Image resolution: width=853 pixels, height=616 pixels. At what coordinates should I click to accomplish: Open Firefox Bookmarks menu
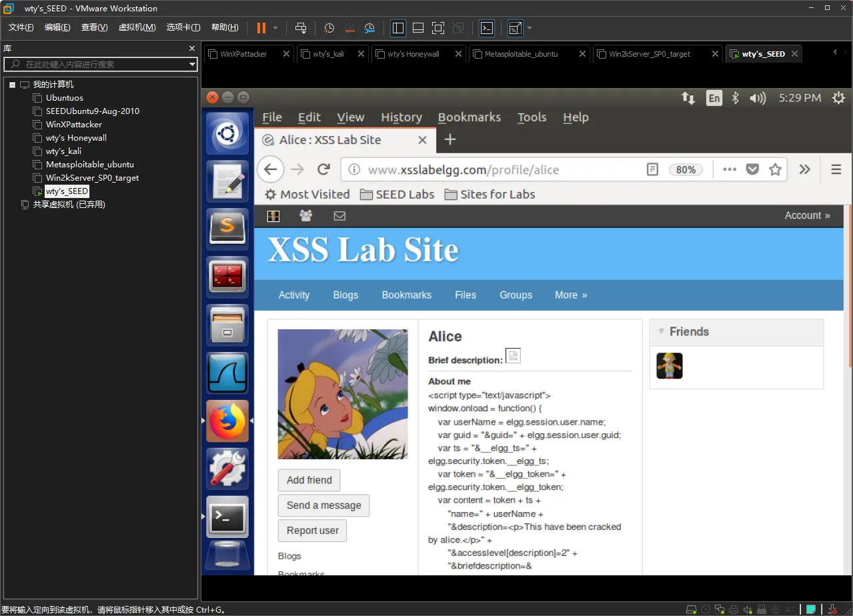(470, 117)
